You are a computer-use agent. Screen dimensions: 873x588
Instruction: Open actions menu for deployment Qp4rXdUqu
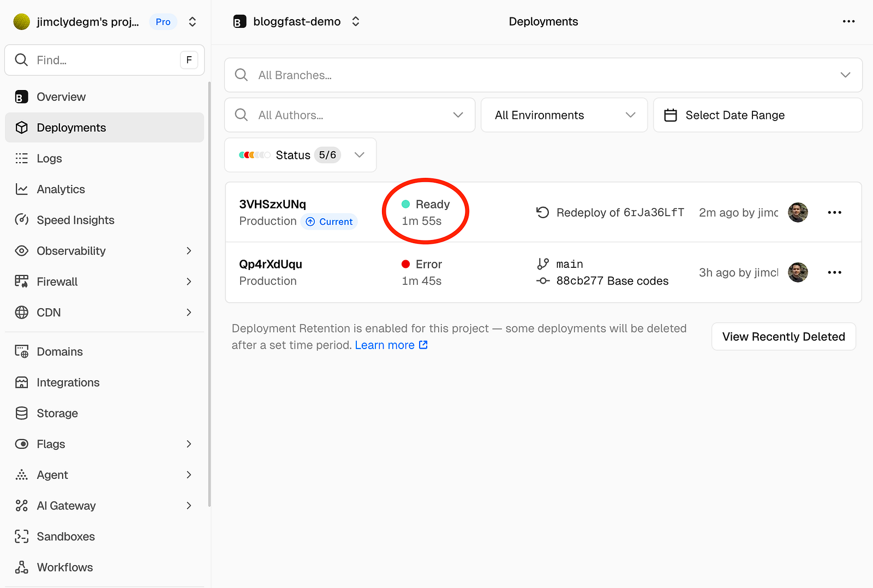click(834, 272)
